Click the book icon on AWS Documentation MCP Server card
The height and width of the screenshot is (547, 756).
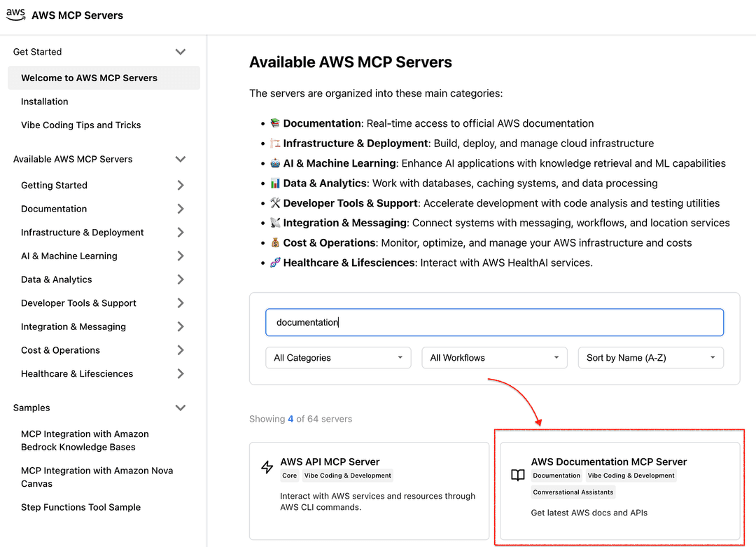[x=518, y=475]
